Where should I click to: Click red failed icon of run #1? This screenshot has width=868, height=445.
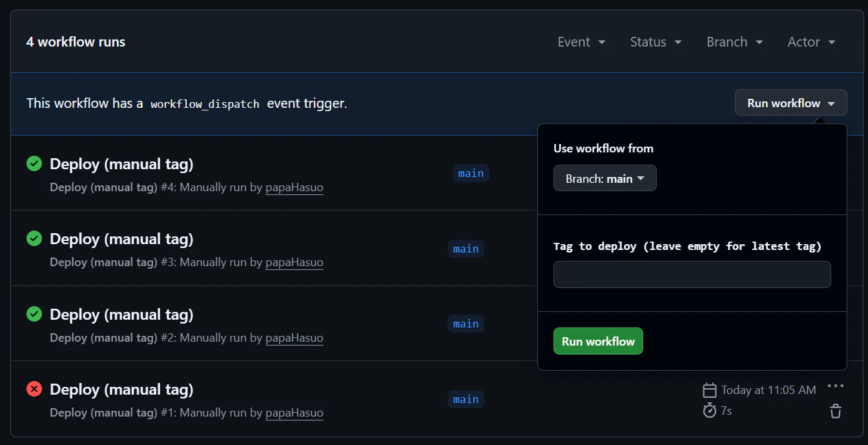[34, 389]
